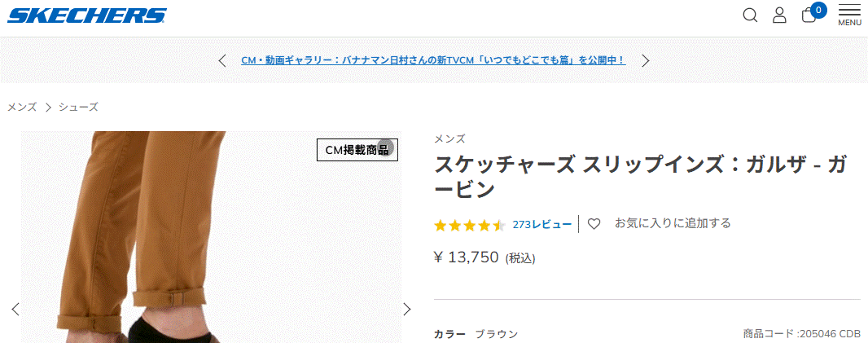Open the hamburger MENU

849,15
